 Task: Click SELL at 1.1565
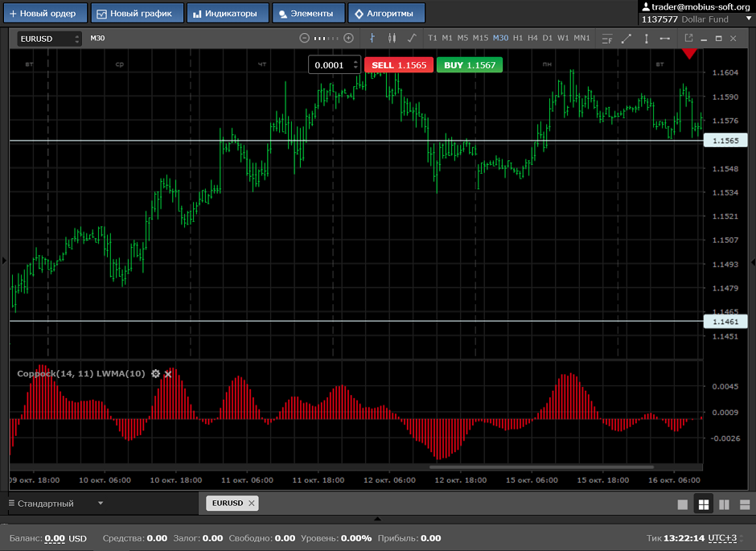[399, 65]
